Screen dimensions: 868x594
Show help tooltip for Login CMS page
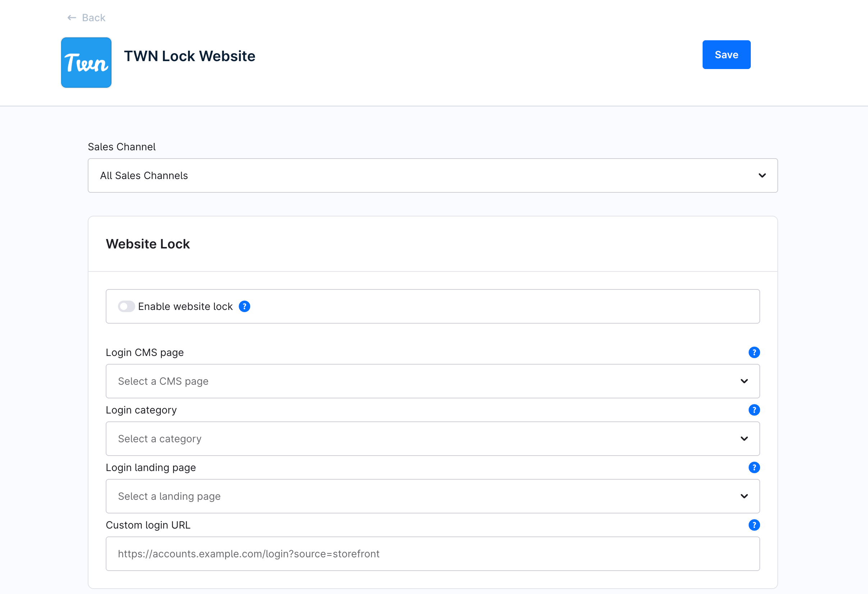point(754,352)
